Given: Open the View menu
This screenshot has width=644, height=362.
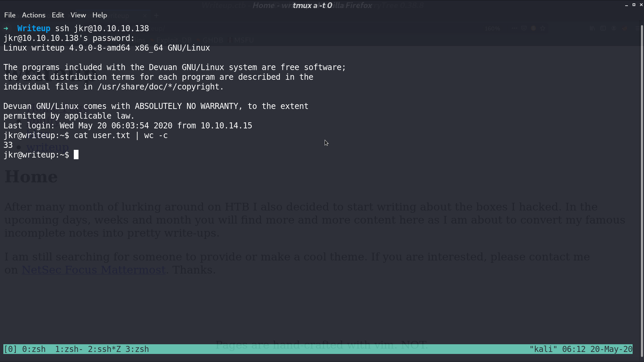Looking at the screenshot, I should (x=78, y=15).
